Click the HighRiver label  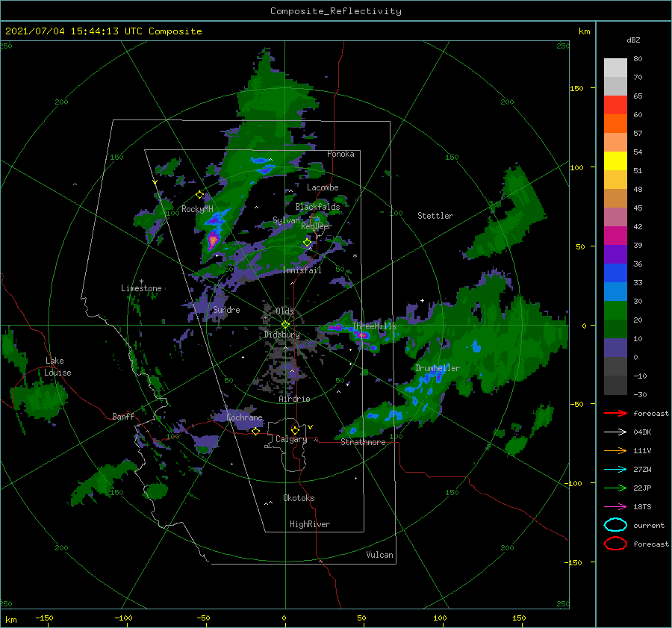[x=310, y=524]
